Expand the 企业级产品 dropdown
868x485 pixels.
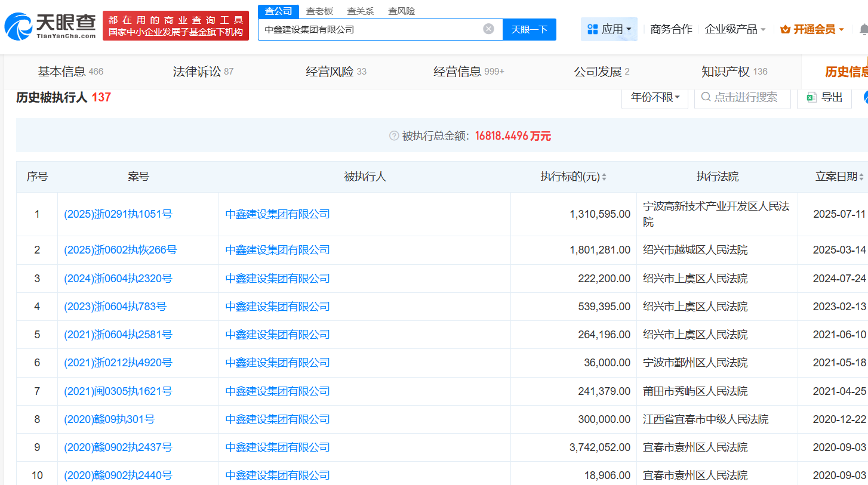click(735, 29)
